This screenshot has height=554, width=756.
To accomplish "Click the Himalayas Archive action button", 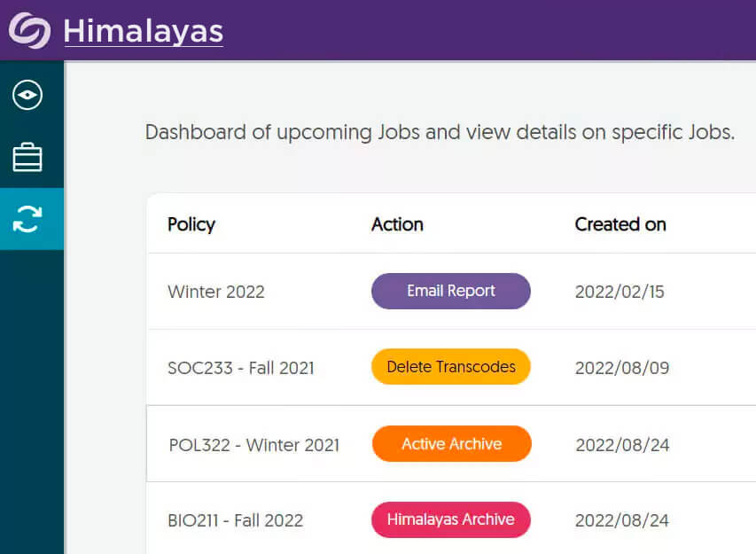I will point(451,519).
